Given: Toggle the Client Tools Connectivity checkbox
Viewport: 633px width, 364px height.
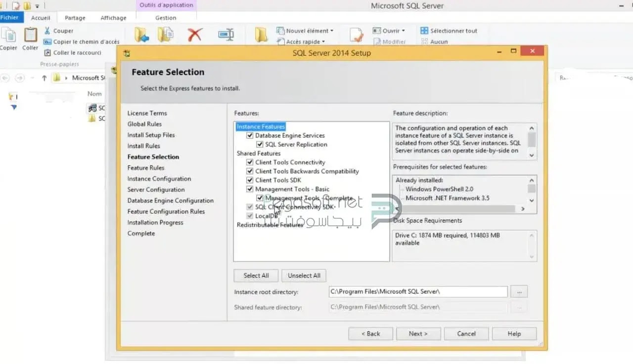Looking at the screenshot, I should point(250,162).
